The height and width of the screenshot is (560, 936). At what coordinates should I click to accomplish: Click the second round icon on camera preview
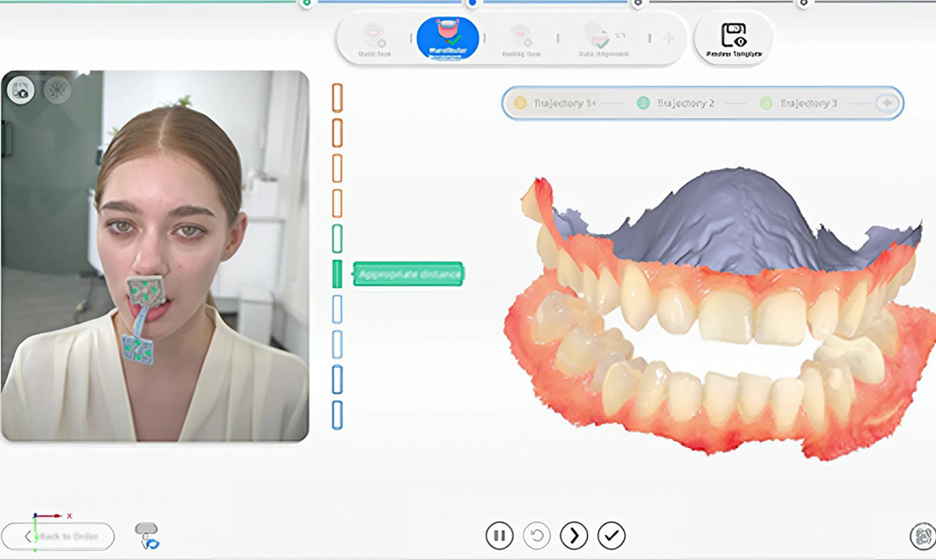tap(57, 90)
